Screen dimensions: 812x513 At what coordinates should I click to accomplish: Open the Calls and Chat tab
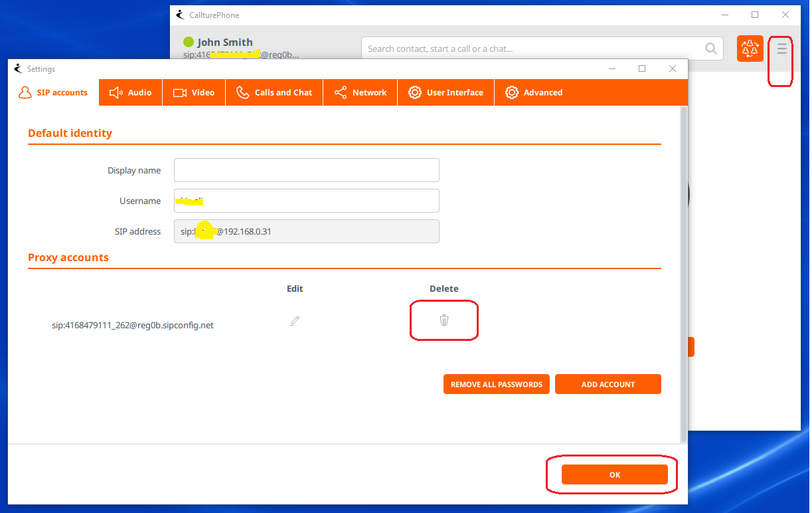(x=274, y=92)
